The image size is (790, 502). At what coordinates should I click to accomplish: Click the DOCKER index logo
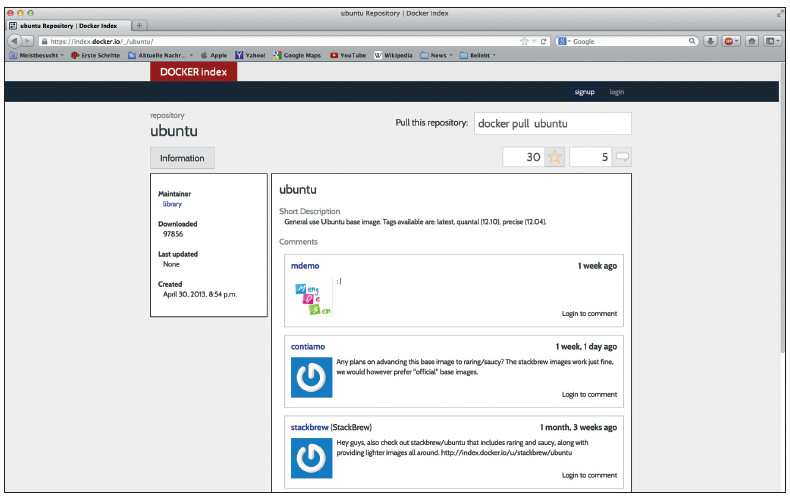click(x=193, y=72)
